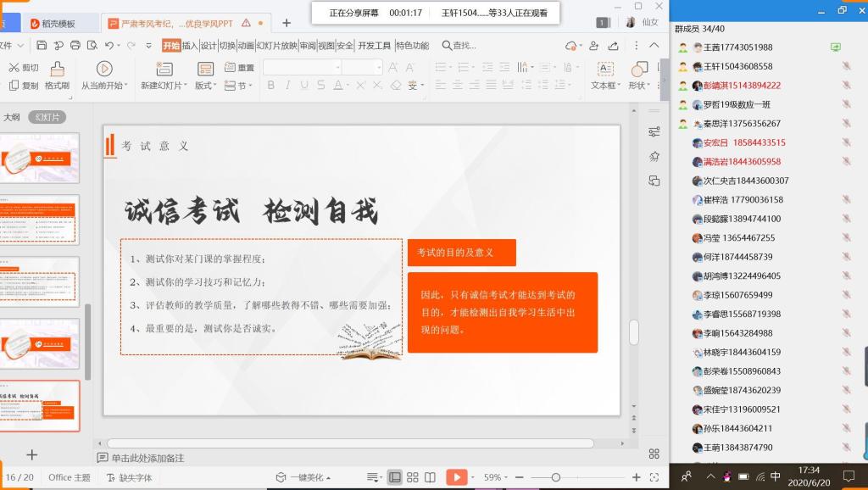868x490 pixels.
Task: Toggle normal view in status bar
Action: coord(395,477)
